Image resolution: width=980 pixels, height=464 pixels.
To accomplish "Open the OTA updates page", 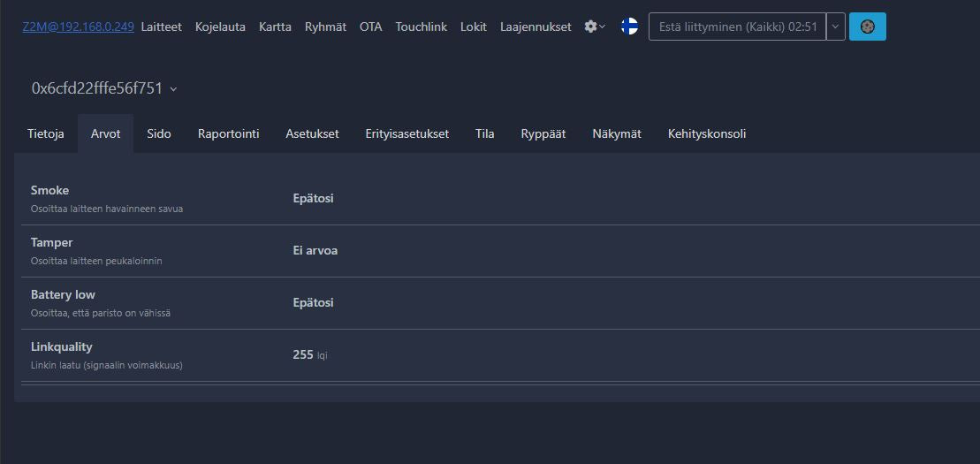I will (x=370, y=27).
